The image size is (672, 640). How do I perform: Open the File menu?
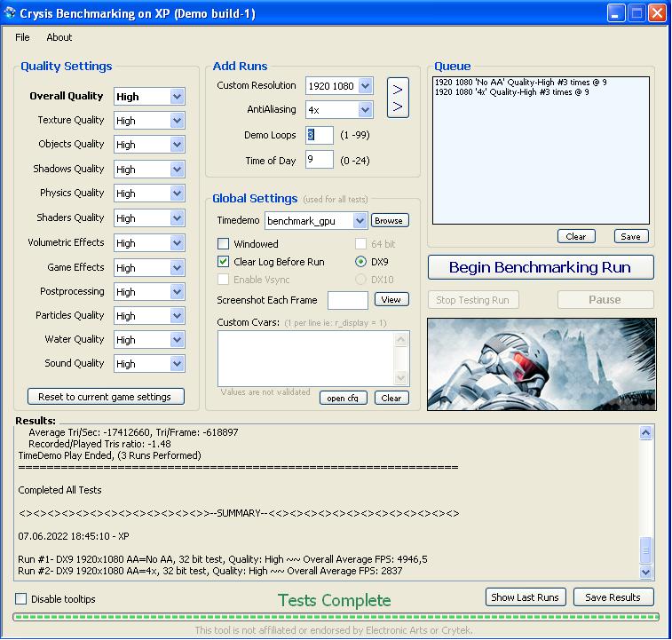tap(22, 37)
